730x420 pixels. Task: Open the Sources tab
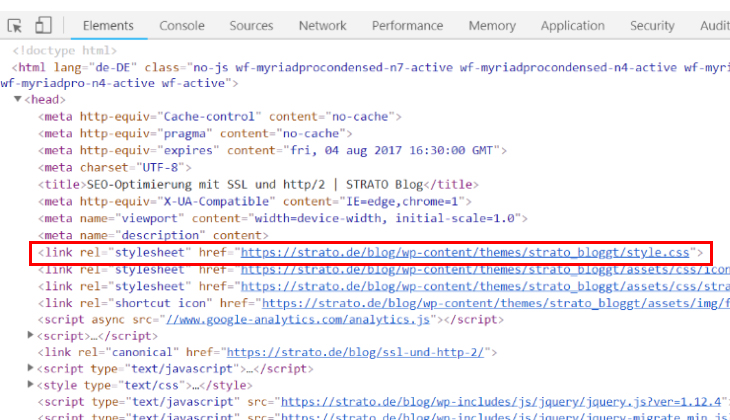251,26
